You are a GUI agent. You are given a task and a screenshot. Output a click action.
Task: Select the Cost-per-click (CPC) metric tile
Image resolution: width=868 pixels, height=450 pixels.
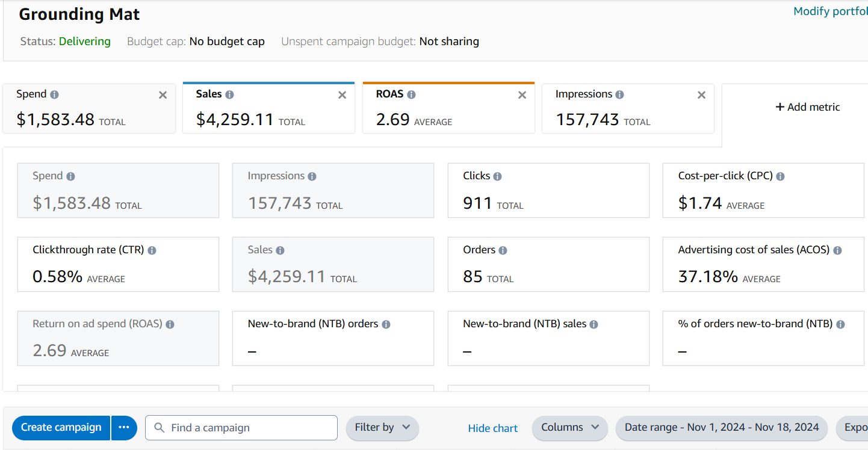click(x=763, y=190)
